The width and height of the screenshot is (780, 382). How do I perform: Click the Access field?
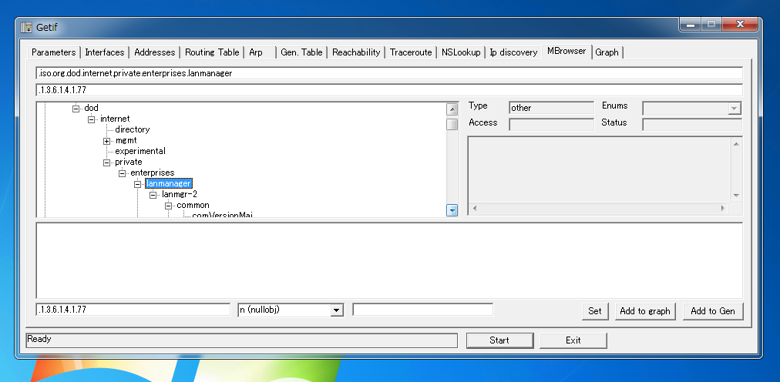(551, 124)
